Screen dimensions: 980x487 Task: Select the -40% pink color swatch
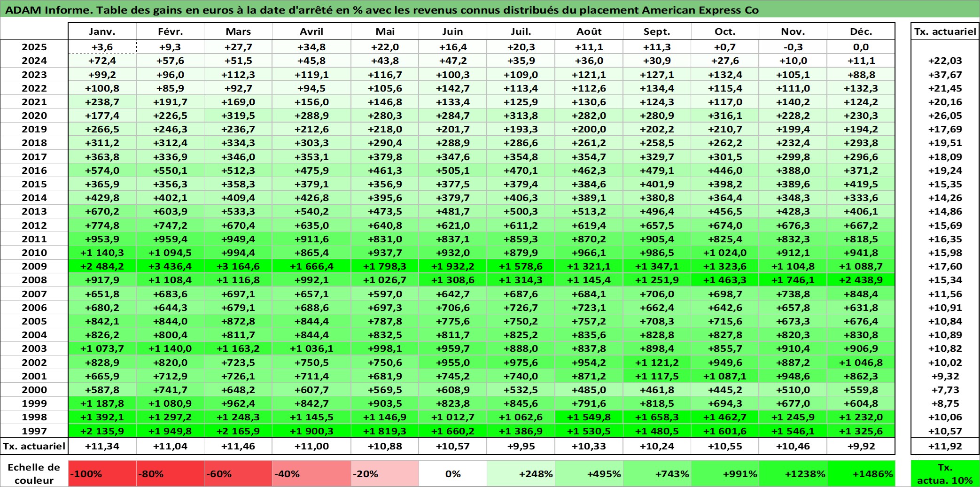(311, 473)
